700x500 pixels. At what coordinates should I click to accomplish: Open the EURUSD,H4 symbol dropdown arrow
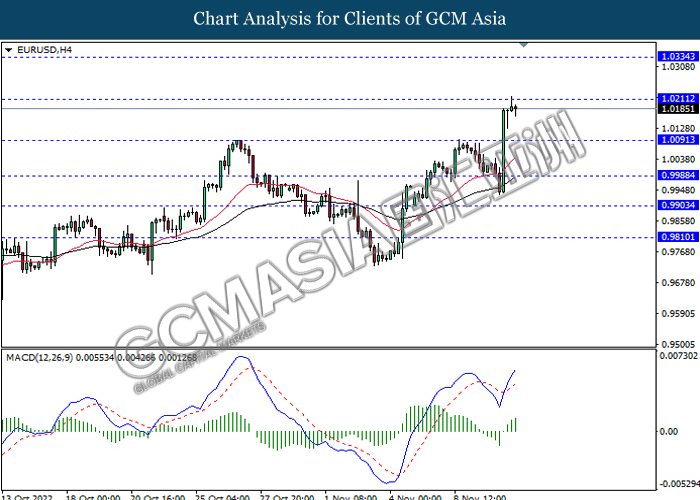tap(8, 50)
